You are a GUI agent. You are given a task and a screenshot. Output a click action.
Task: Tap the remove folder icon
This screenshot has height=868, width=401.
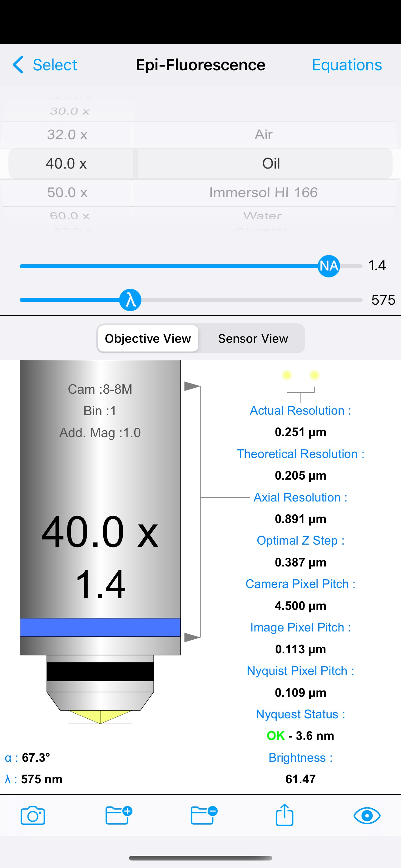(203, 816)
